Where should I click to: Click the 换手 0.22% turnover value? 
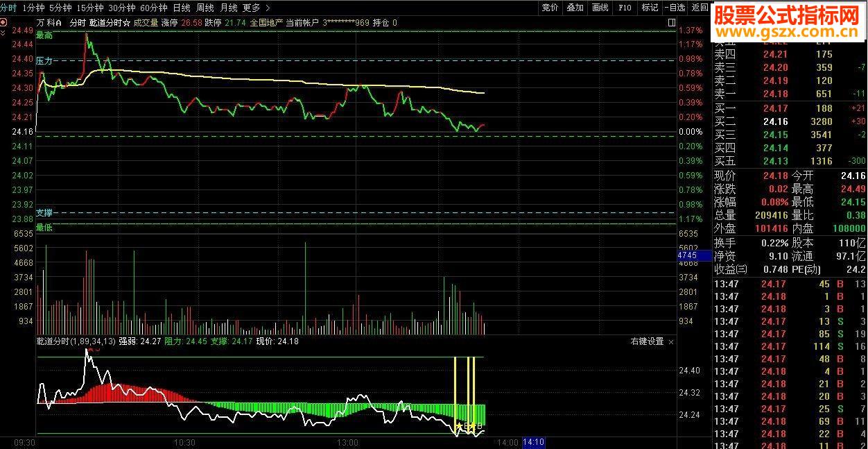pos(775,243)
